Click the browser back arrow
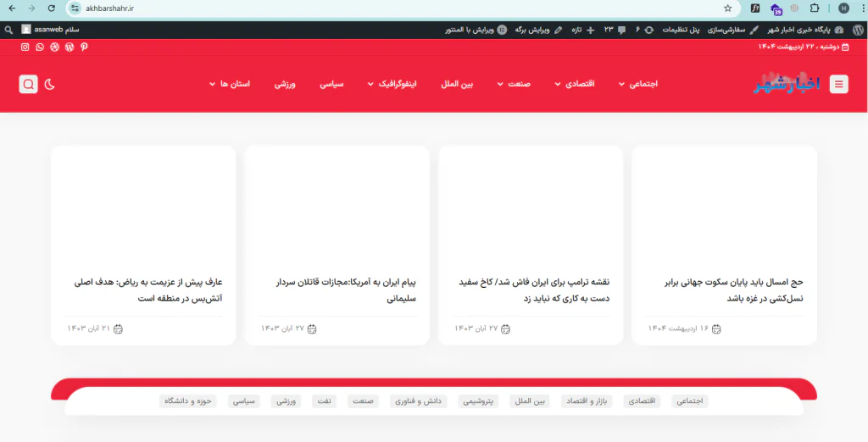 point(12,8)
